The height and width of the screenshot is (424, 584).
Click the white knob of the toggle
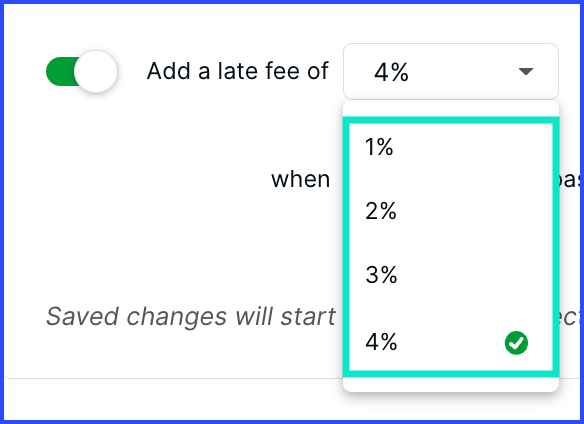click(96, 71)
